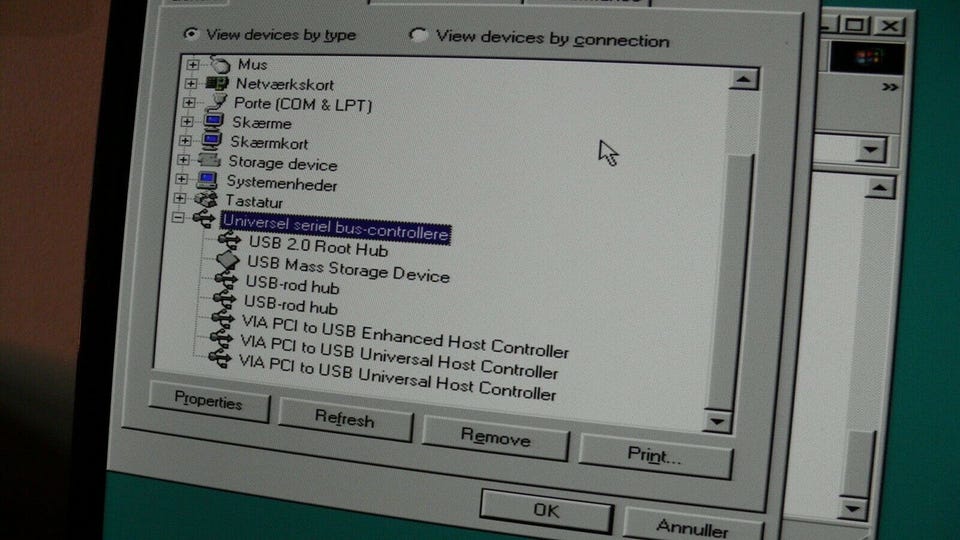Click the first VIA Universal Host Controller icon
Screen dimensions: 960x540
click(220, 337)
